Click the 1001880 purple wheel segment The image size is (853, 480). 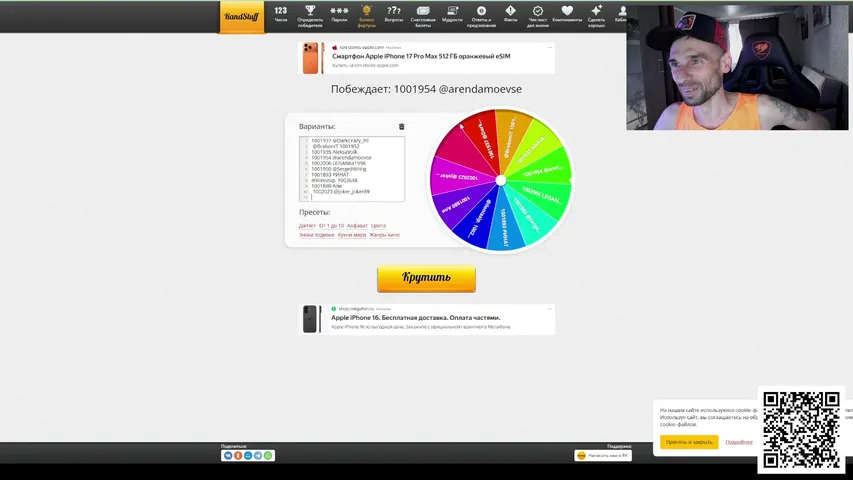tap(460, 204)
